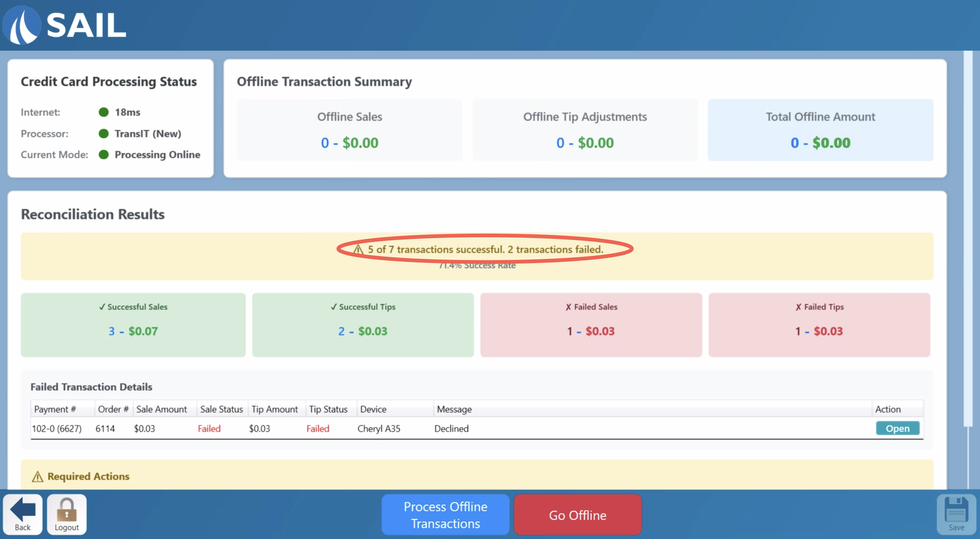Click the Current Mode green status dot
Screen dimensions: 980x539
104,155
